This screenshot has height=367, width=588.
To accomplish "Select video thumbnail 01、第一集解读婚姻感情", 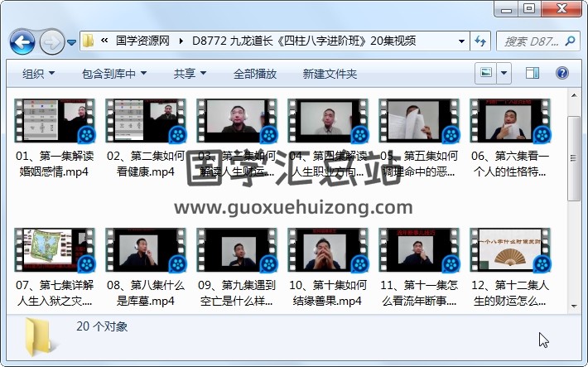I will 55,121.
